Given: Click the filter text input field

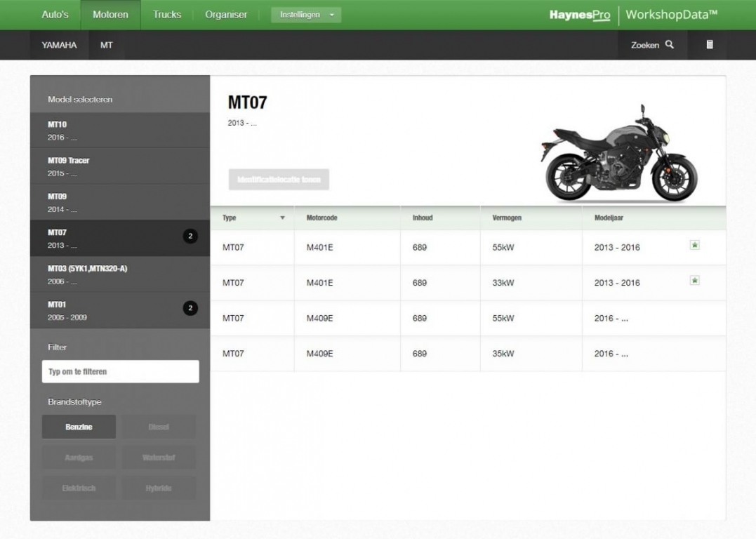Looking at the screenshot, I should click(121, 372).
